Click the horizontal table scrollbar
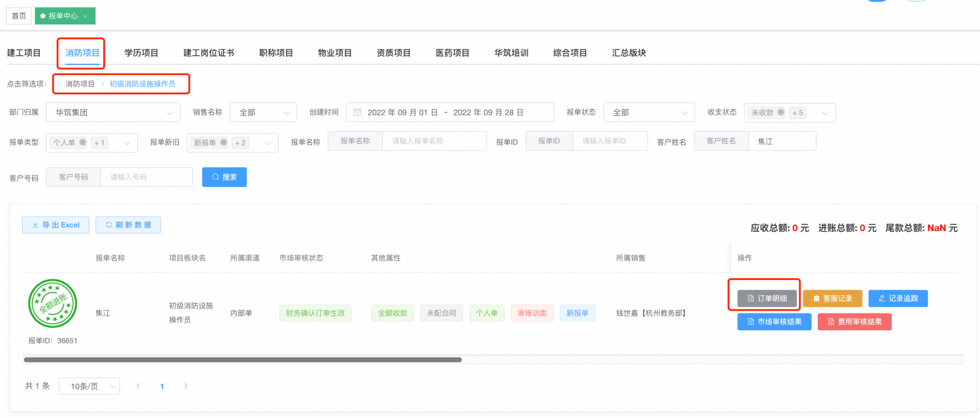Viewport: 980px width, 418px height. (242, 359)
